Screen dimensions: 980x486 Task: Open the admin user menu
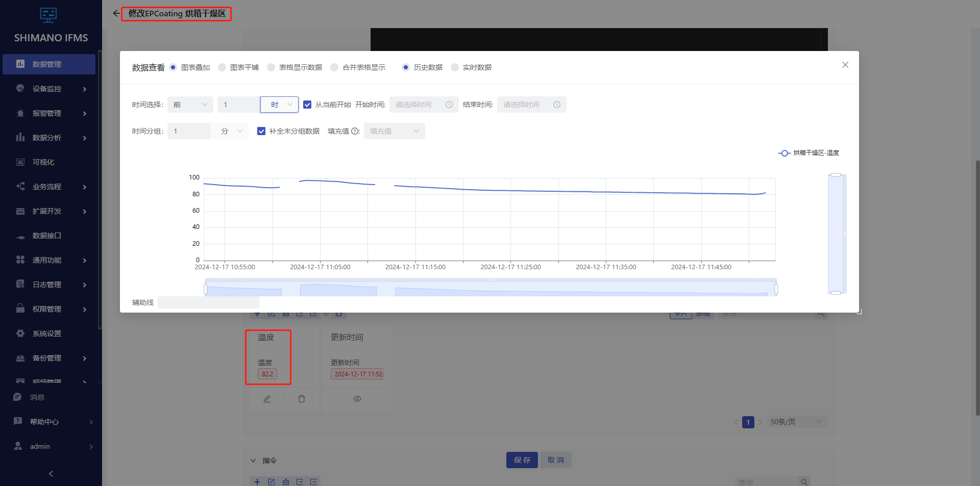coord(51,446)
